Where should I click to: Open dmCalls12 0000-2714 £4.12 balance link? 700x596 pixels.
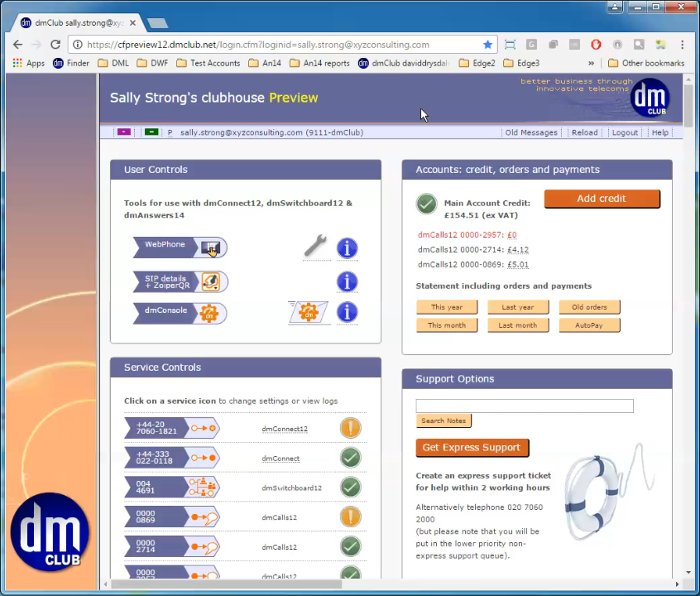tap(517, 249)
